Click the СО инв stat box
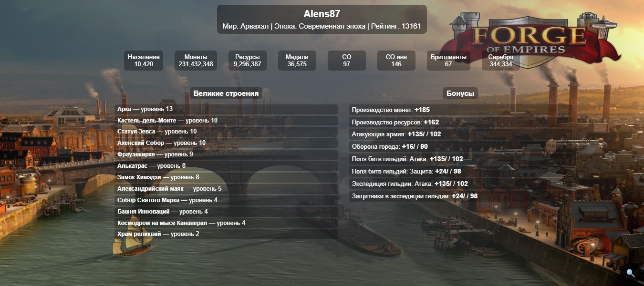The height and width of the screenshot is (286, 644). 396,61
